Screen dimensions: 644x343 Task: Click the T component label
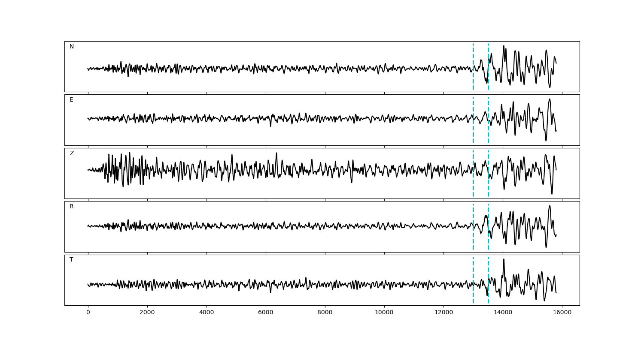(x=71, y=260)
